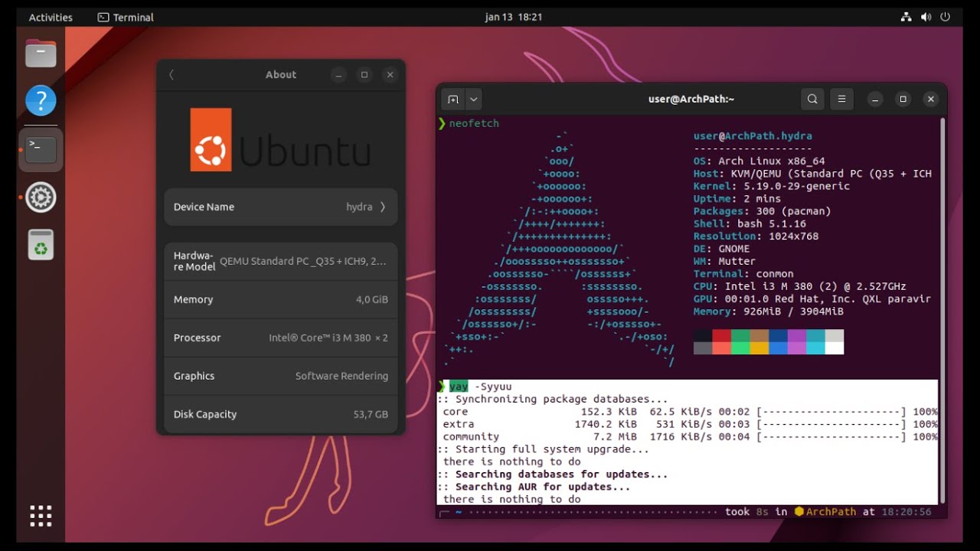Open the Trash icon in the dock
Image resolution: width=980 pixels, height=551 pixels.
(x=41, y=245)
